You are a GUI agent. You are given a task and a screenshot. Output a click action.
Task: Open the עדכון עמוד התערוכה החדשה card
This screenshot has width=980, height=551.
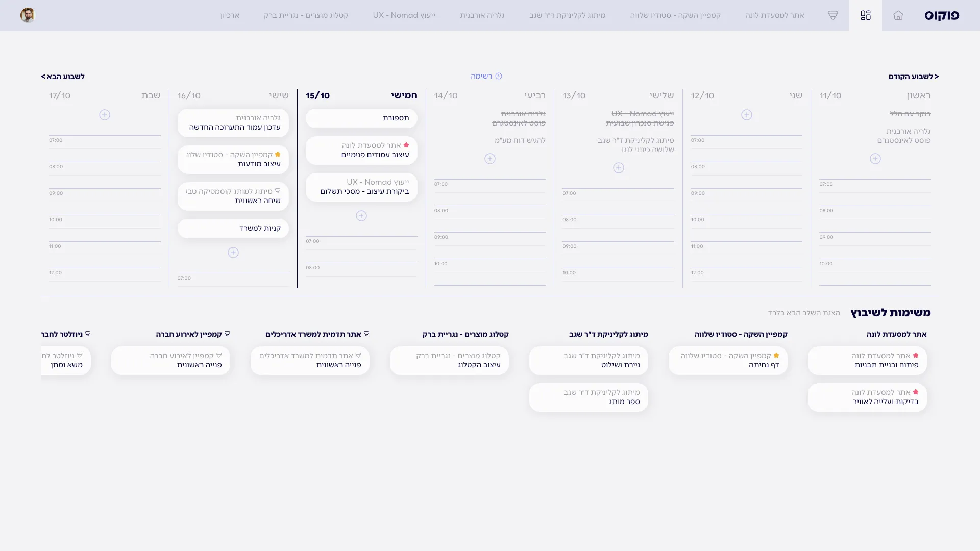[233, 123]
